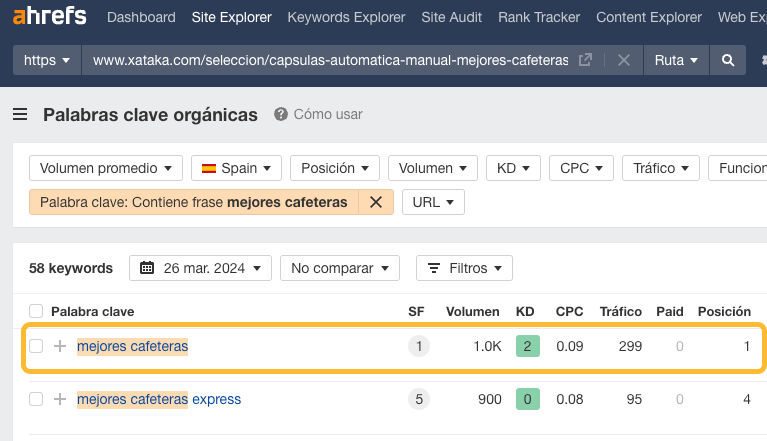Toggle the select-all keywords checkbox
Screen dimensions: 767x441
(x=36, y=311)
